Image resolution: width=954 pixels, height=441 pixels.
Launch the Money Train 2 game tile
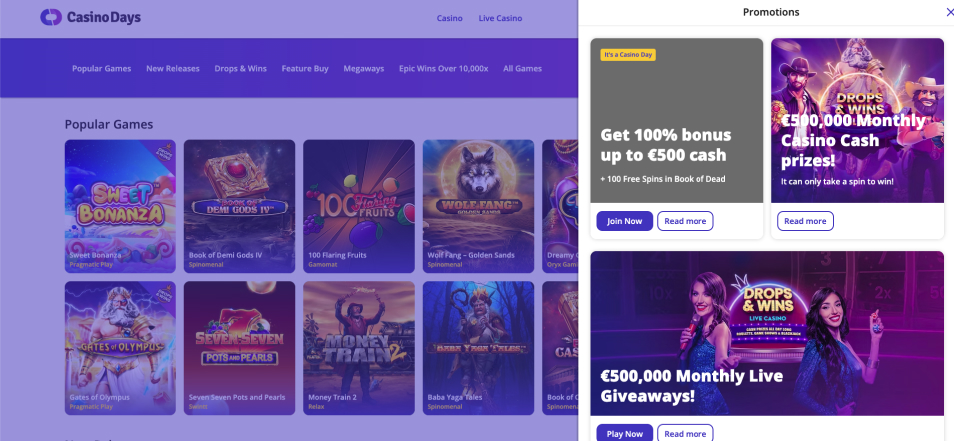[x=359, y=348]
